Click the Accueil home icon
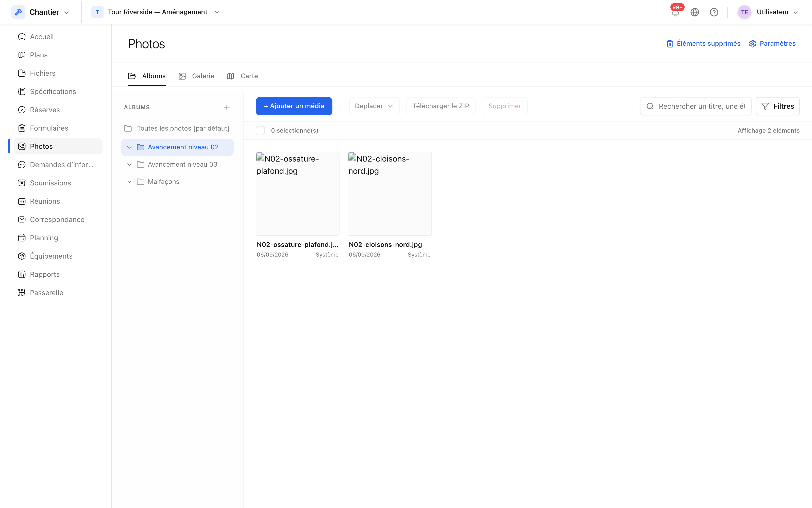Viewport: 812px width, 508px height. (x=22, y=37)
